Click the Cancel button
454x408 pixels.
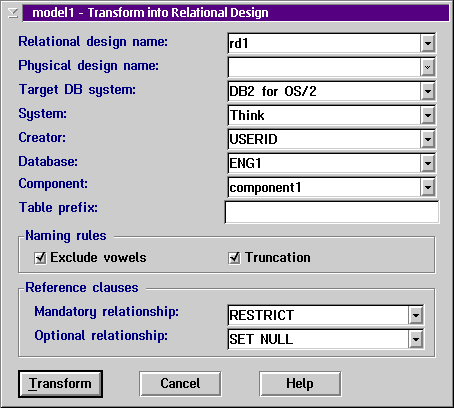180,384
